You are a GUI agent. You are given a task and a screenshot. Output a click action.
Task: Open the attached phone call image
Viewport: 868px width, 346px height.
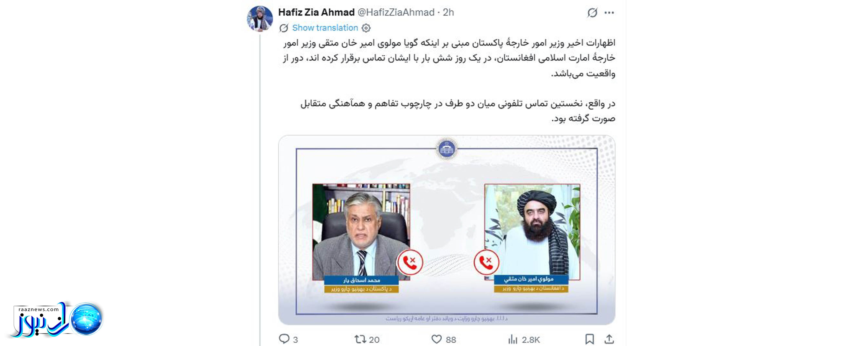(447, 230)
